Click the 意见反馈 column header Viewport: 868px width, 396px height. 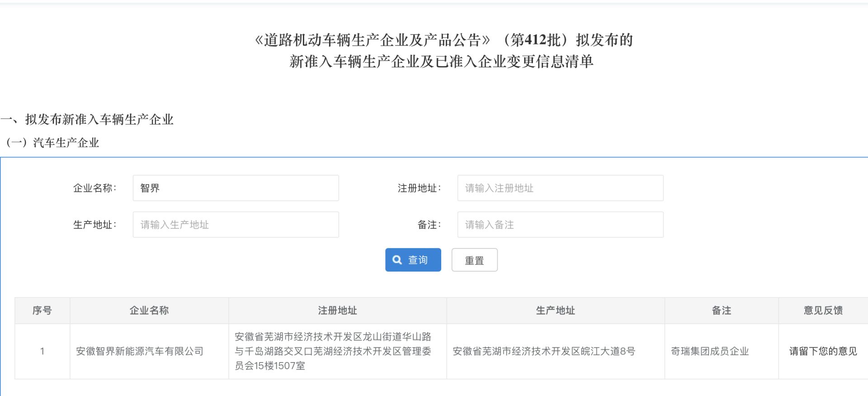pos(823,310)
